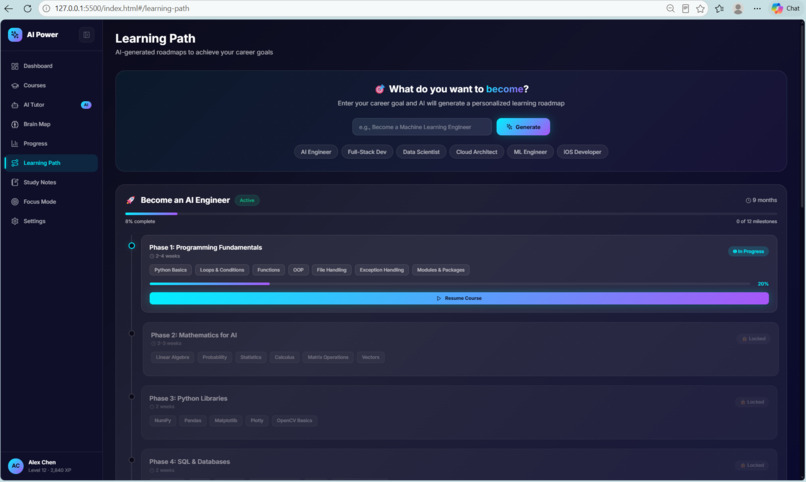Click the In Progress badge on Phase 1

pyautogui.click(x=748, y=252)
